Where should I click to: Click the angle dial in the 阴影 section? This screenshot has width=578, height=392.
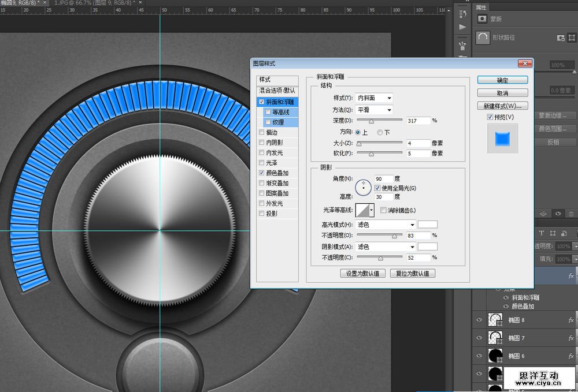pos(363,187)
